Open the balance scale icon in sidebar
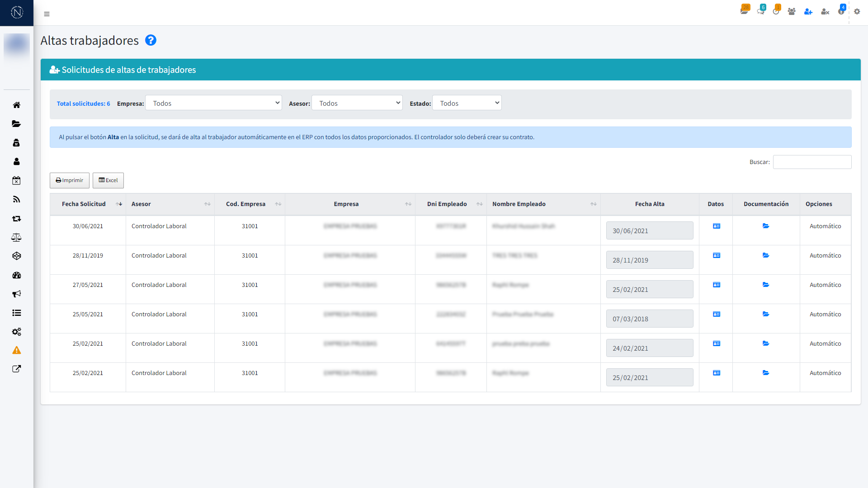Screen dimensions: 868x488 click(x=17, y=237)
